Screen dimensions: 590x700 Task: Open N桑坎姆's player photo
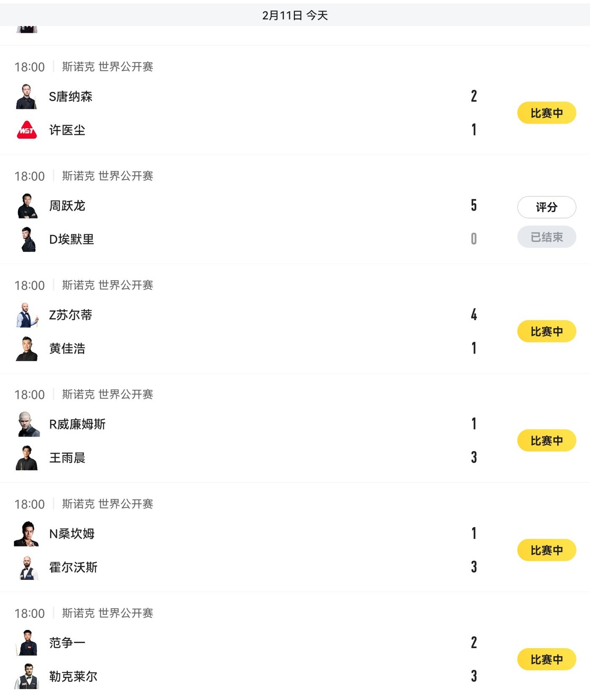tap(27, 534)
